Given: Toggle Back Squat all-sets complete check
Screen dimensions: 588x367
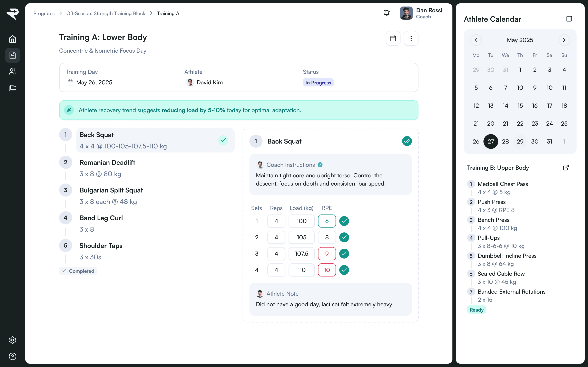Looking at the screenshot, I should coord(407,141).
